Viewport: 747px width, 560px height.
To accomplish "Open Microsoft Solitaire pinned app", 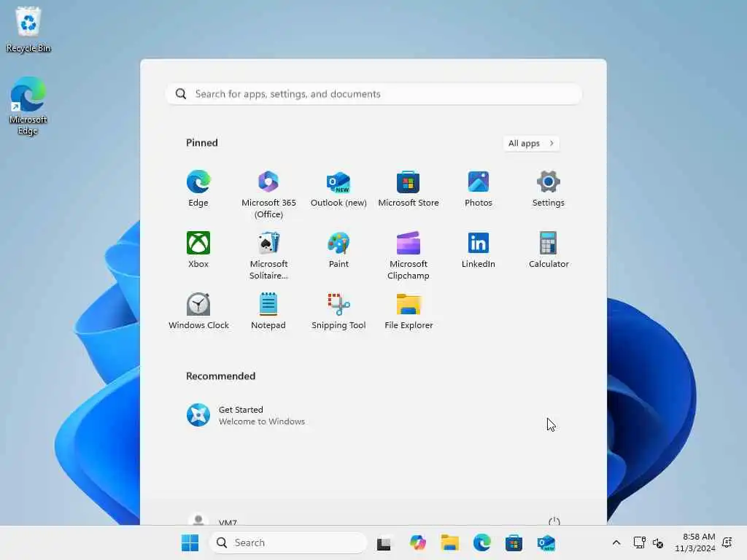I will point(268,255).
